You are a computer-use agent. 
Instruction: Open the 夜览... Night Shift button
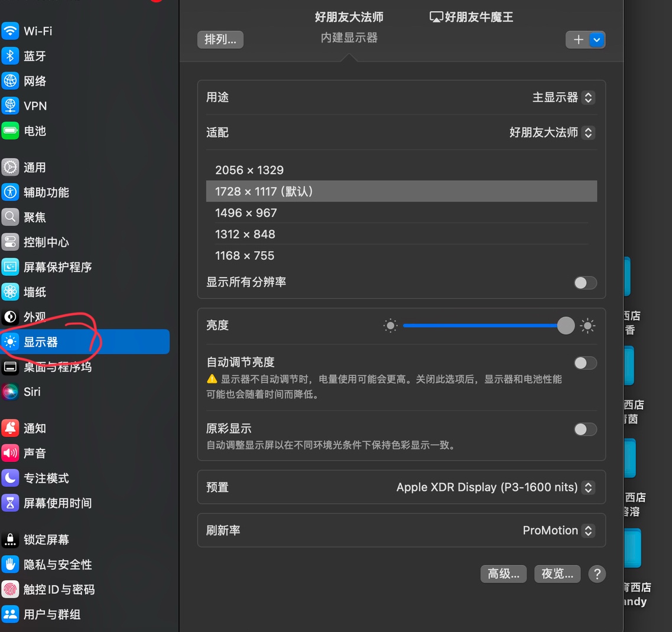click(557, 574)
